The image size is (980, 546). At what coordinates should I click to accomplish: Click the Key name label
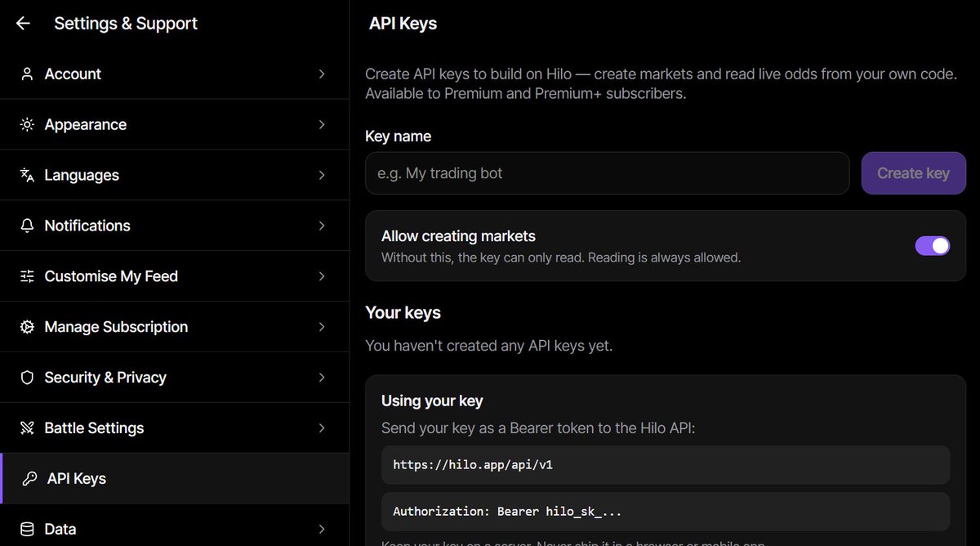[398, 136]
